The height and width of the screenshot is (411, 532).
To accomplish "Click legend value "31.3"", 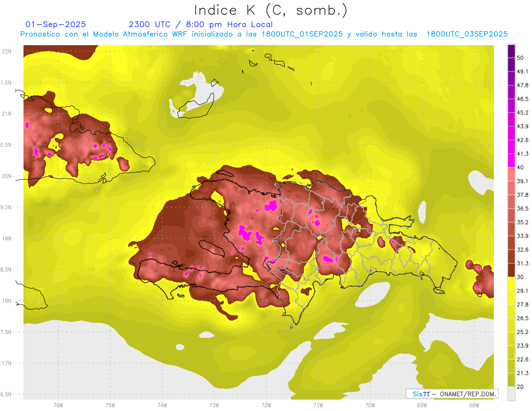I will point(523,263).
